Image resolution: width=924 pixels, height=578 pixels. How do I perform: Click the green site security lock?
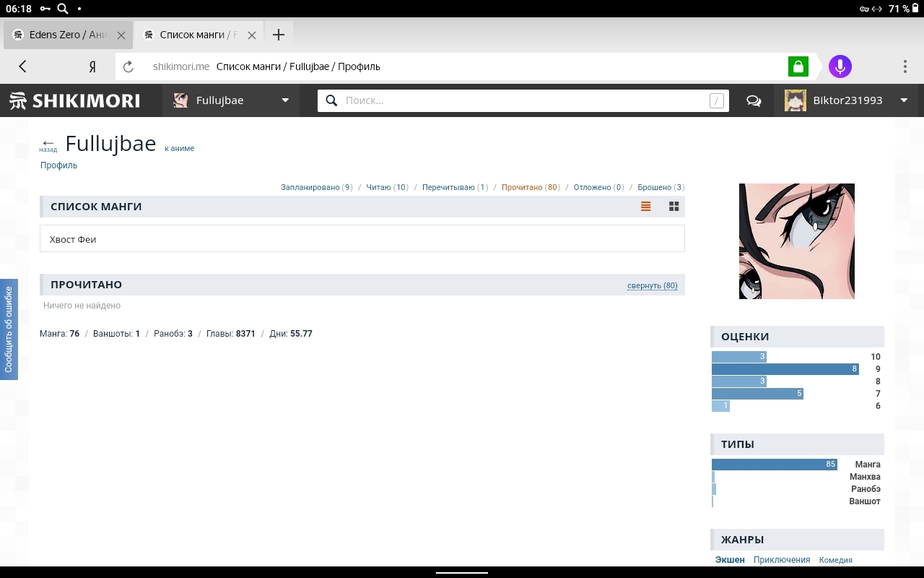pos(798,66)
